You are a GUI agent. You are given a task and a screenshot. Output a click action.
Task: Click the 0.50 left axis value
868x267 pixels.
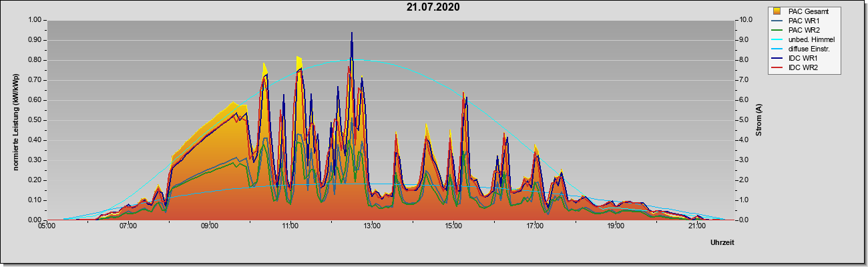pyautogui.click(x=35, y=120)
